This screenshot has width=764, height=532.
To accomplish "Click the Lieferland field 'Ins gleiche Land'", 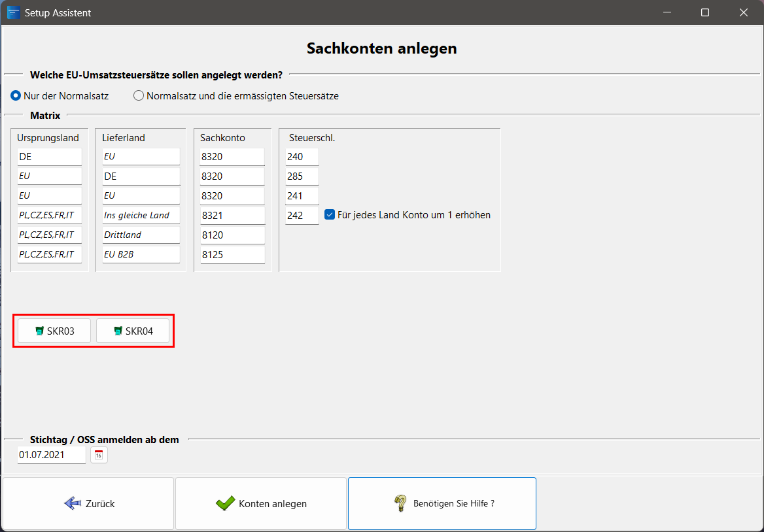I will tap(141, 215).
